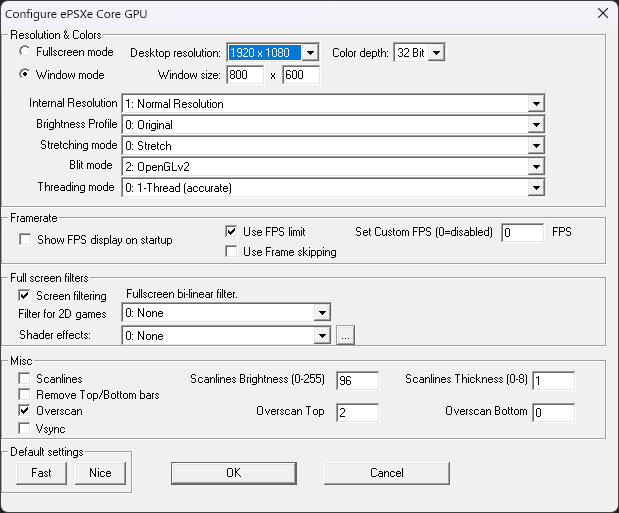This screenshot has height=513, width=619.
Task: Click highlighted 1920 x 1080 resolution text
Action: (264, 53)
